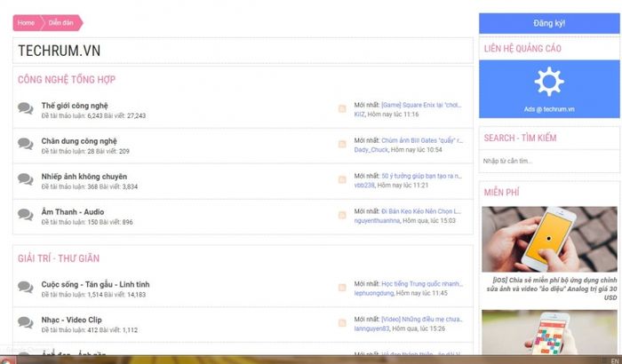Image resolution: width=622 pixels, height=364 pixels.
Task: Click chat bubble icon beside Cuộc sống - Tán gẫu
Action: coord(26,287)
